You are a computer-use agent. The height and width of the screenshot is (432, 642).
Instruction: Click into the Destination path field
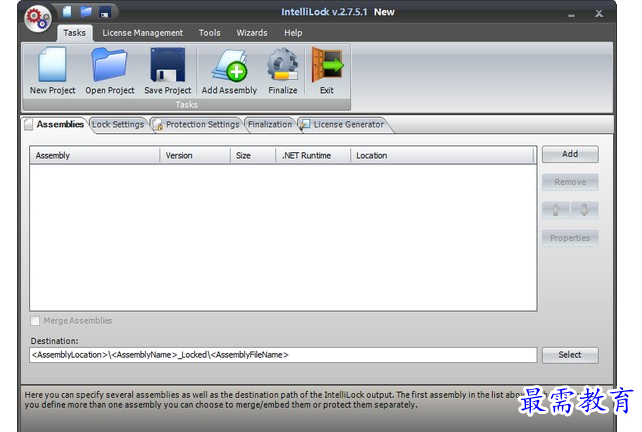tap(283, 355)
